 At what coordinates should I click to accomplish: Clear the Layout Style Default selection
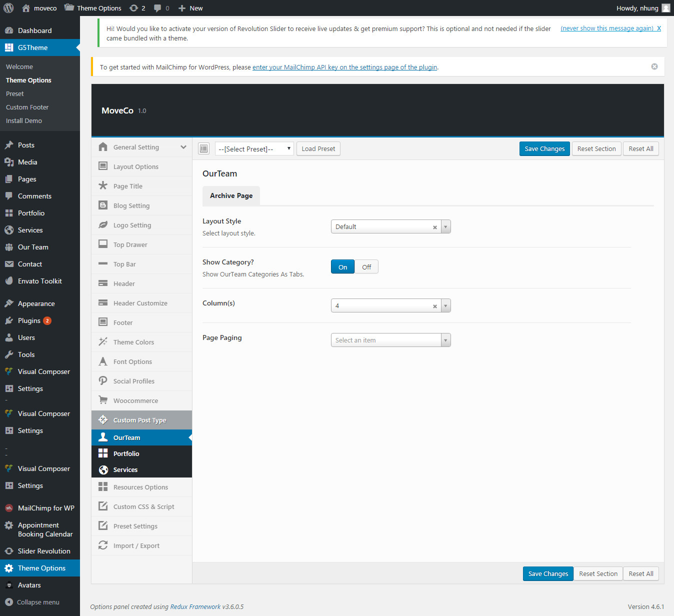pyautogui.click(x=435, y=227)
